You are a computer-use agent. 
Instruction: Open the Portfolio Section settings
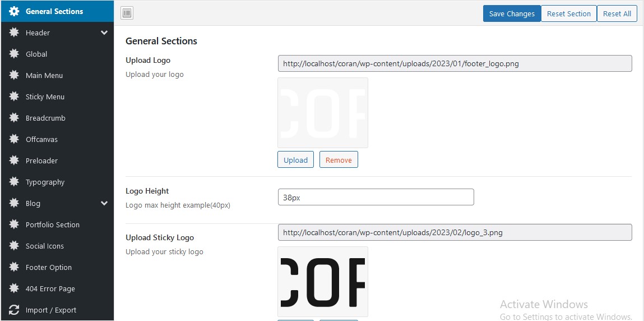pos(53,224)
